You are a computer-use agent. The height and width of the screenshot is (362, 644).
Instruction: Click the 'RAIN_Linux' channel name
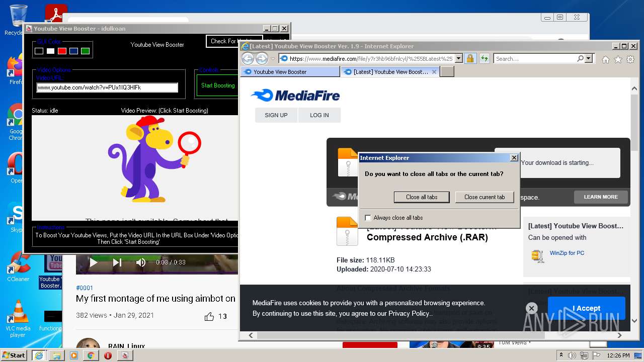126,346
